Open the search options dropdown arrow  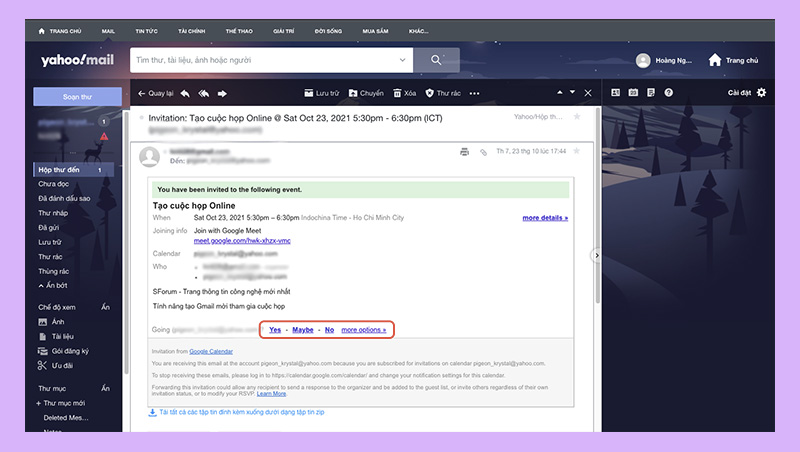tap(403, 60)
